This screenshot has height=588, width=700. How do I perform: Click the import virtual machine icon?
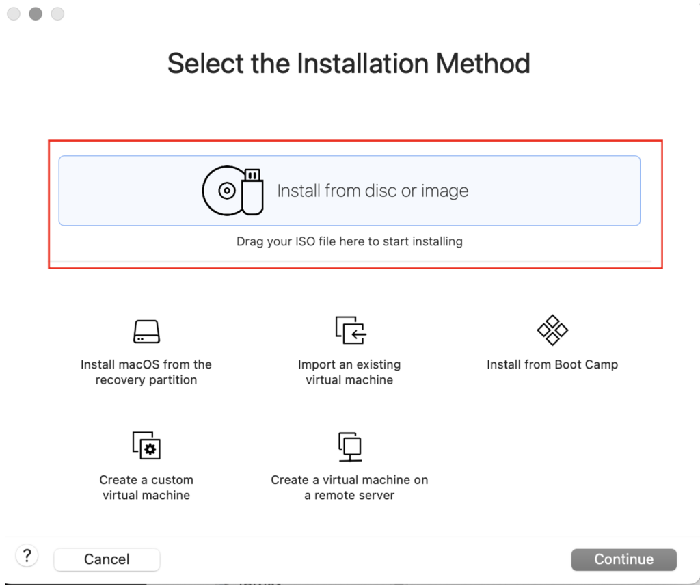point(350,330)
